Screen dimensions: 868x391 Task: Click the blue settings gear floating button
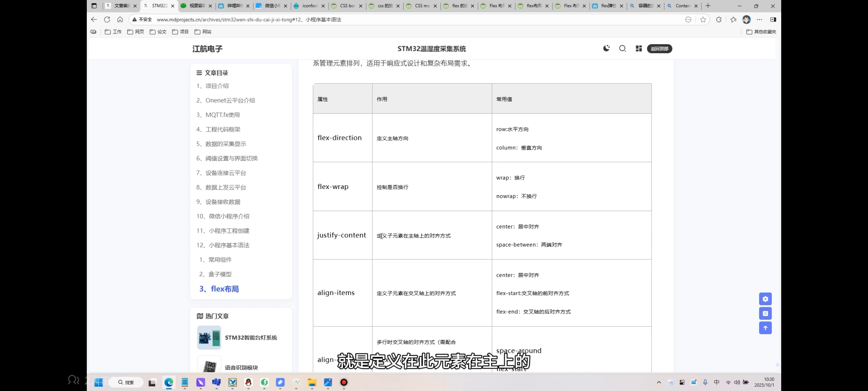coord(765,299)
